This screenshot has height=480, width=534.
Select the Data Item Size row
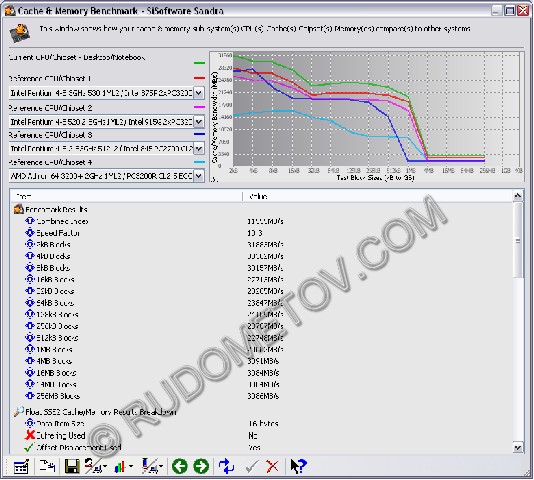(261, 423)
